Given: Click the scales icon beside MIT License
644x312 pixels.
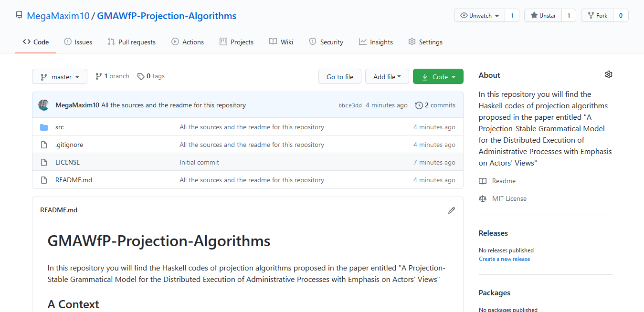Looking at the screenshot, I should [483, 198].
